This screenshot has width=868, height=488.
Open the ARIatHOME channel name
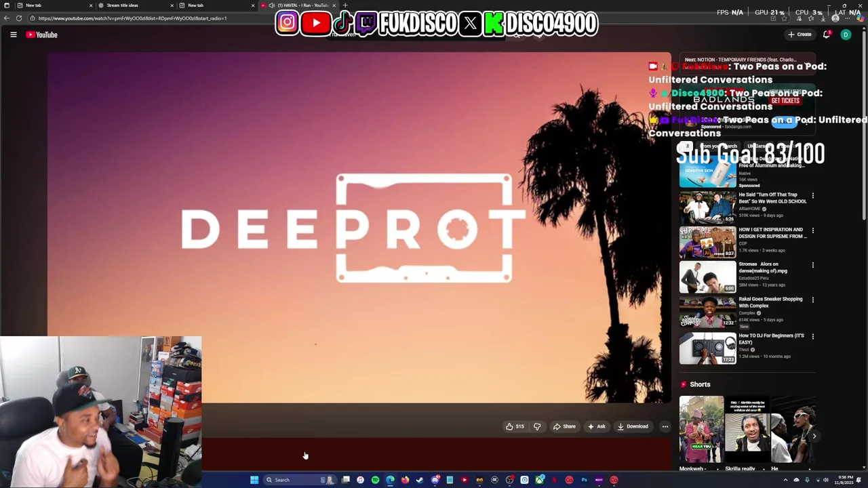tap(749, 209)
